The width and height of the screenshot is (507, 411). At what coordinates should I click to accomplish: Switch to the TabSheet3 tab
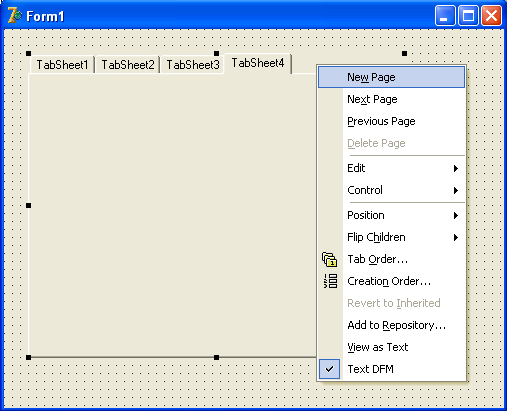193,65
